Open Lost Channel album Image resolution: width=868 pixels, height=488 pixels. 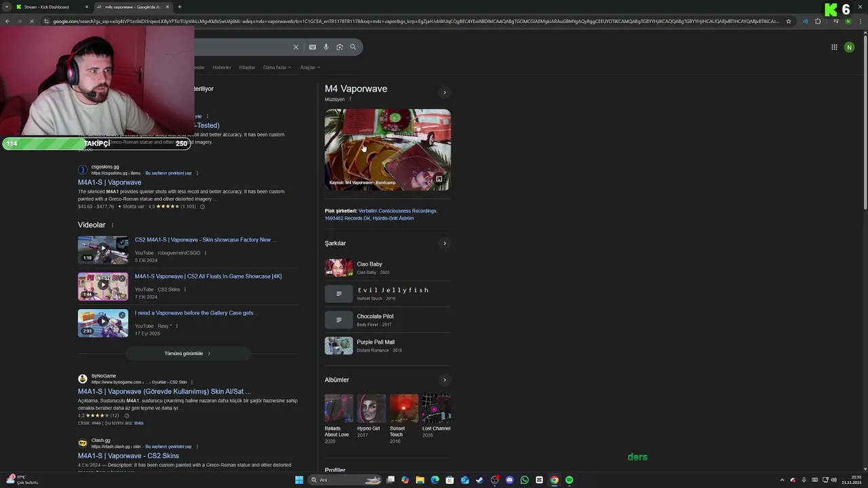point(436,416)
